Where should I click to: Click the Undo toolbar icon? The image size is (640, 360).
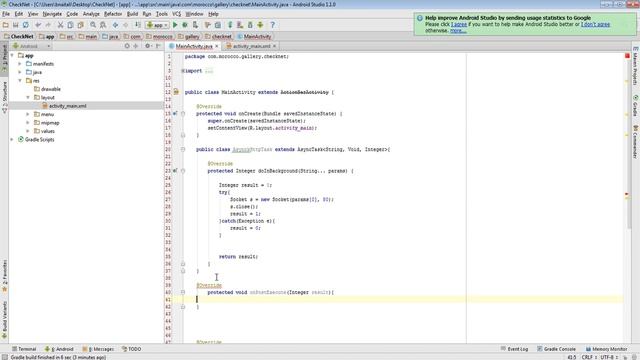click(x=38, y=25)
